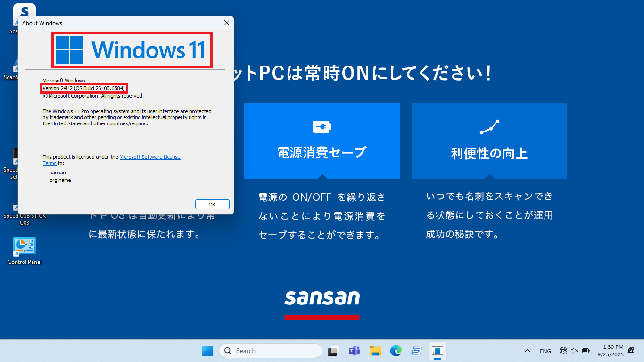
Task: Show hidden tray icons with the chevron
Action: coord(528,351)
